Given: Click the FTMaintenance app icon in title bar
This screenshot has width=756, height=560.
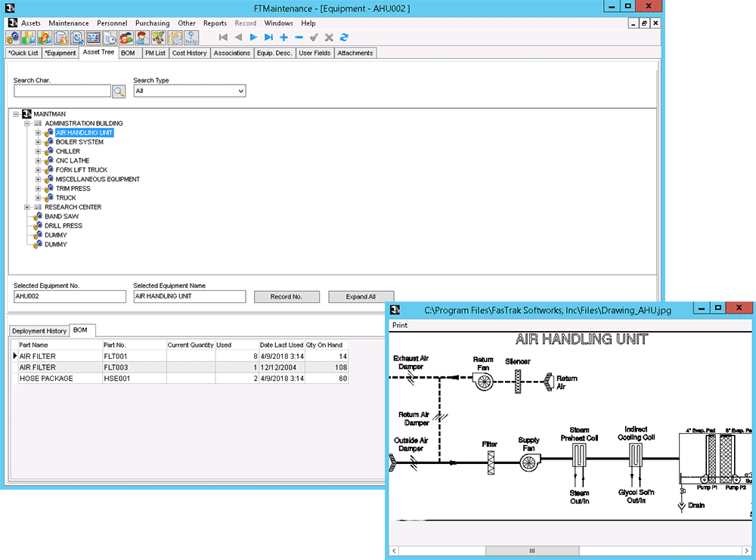Looking at the screenshot, I should [10, 8].
